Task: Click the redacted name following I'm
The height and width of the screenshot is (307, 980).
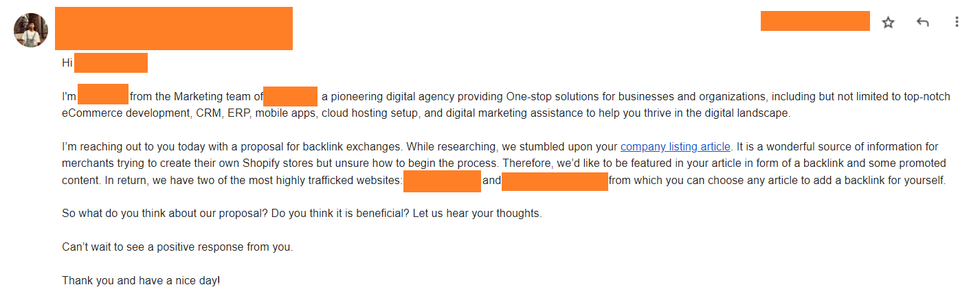Action: 103,95
